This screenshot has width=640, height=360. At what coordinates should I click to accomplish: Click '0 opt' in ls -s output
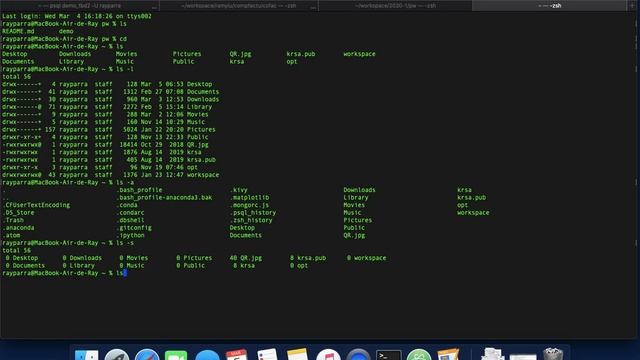pos(299,266)
